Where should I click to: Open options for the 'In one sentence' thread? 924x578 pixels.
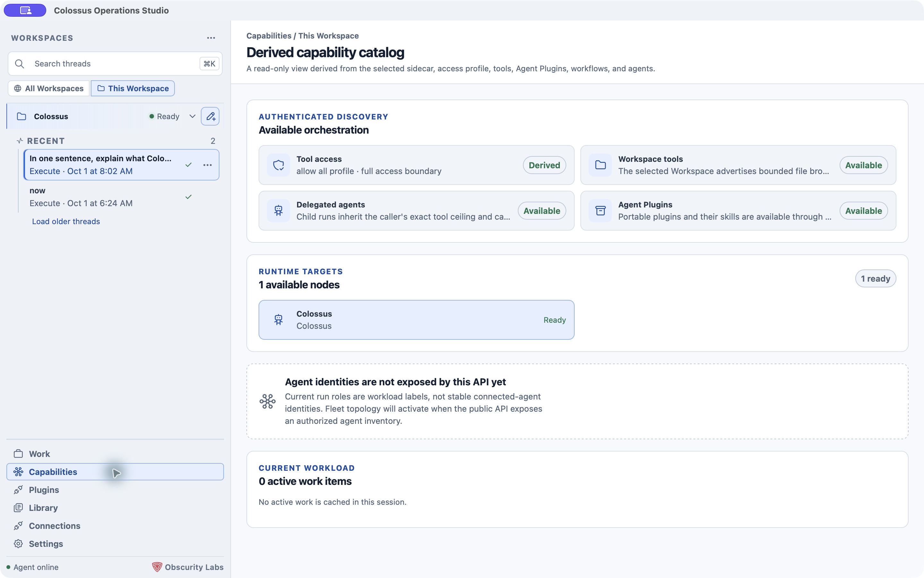click(x=207, y=165)
